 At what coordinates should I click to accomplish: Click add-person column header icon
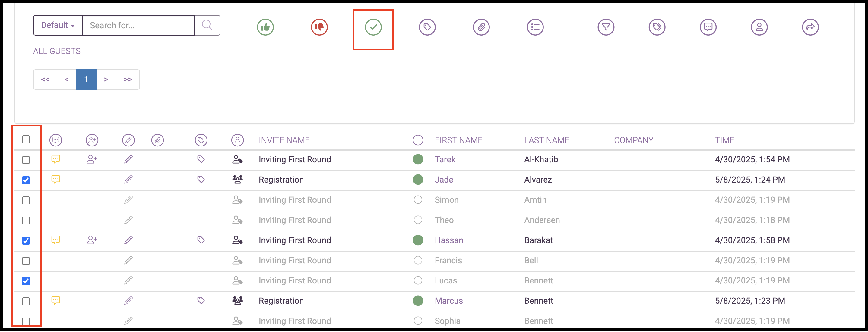pos(92,140)
